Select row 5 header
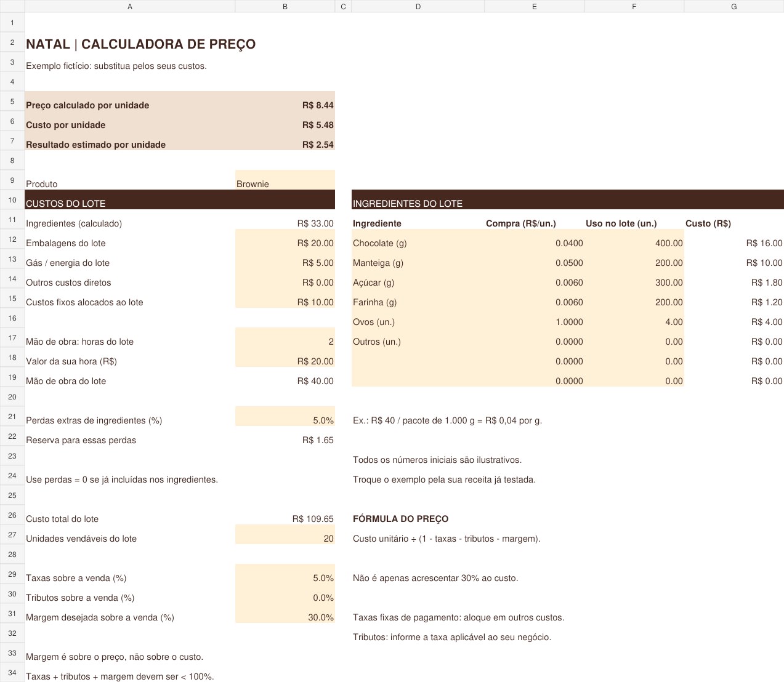Image resolution: width=784 pixels, height=682 pixels. click(x=12, y=101)
